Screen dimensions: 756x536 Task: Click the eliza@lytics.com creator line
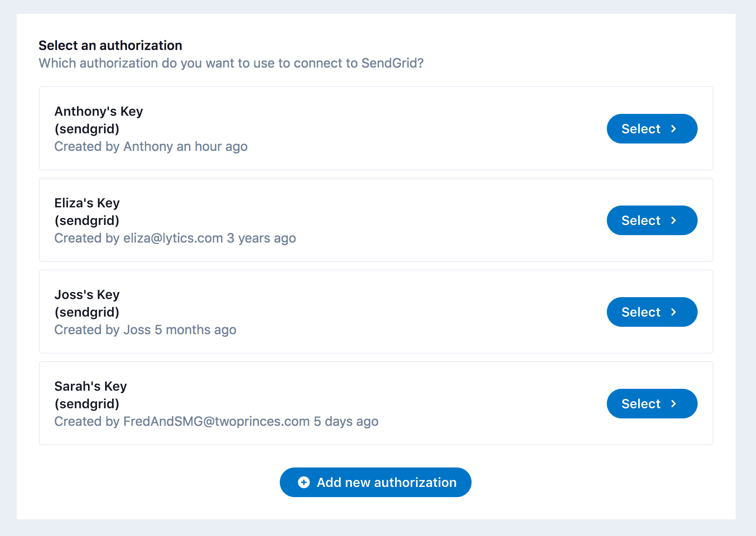click(175, 238)
